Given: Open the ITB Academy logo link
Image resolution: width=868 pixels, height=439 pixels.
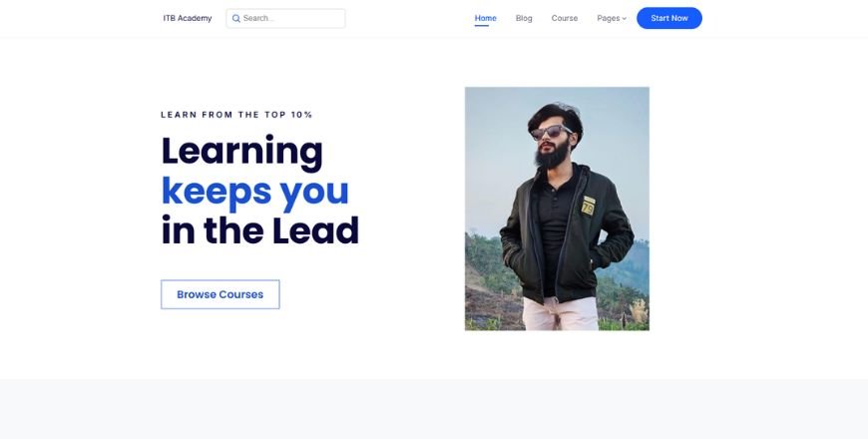Looking at the screenshot, I should 188,18.
